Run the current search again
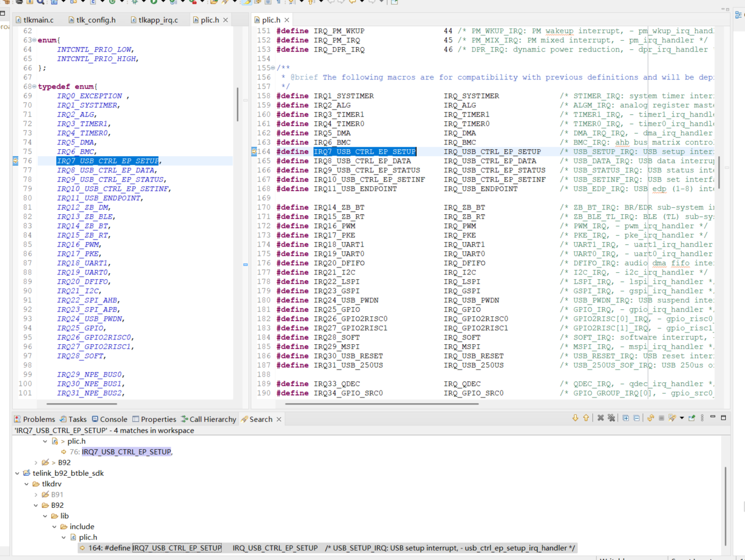This screenshot has height=560, width=745. pyautogui.click(x=650, y=418)
